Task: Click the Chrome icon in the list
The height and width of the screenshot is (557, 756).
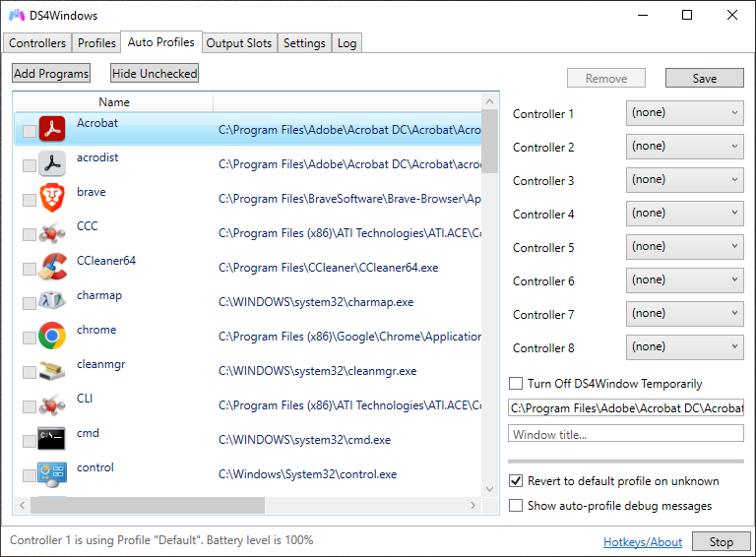Action: pyautogui.click(x=52, y=336)
